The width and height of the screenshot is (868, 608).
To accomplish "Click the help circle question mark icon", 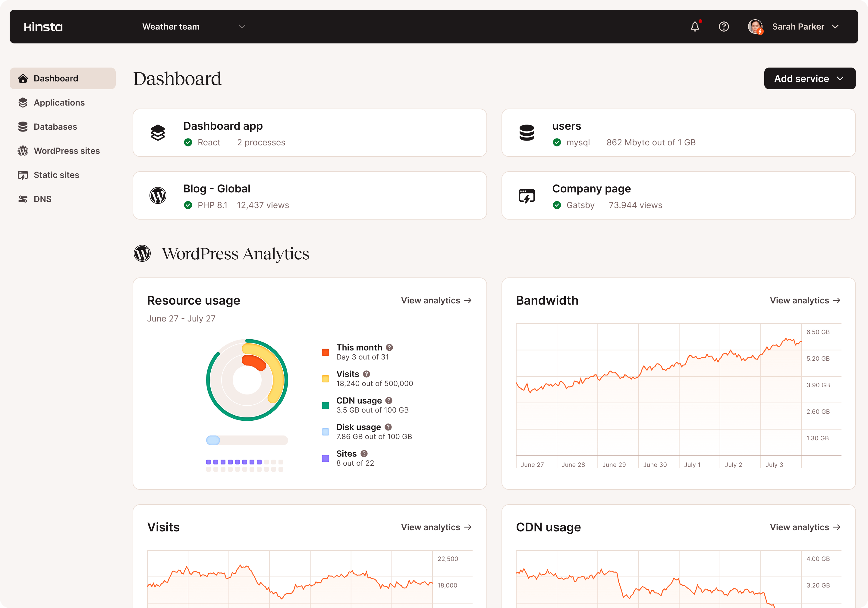I will (724, 27).
